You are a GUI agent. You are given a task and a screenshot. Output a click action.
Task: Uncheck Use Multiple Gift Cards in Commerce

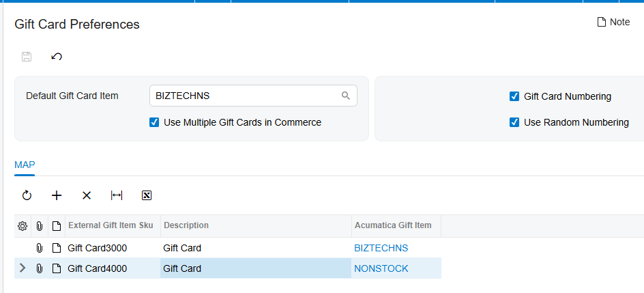(154, 122)
